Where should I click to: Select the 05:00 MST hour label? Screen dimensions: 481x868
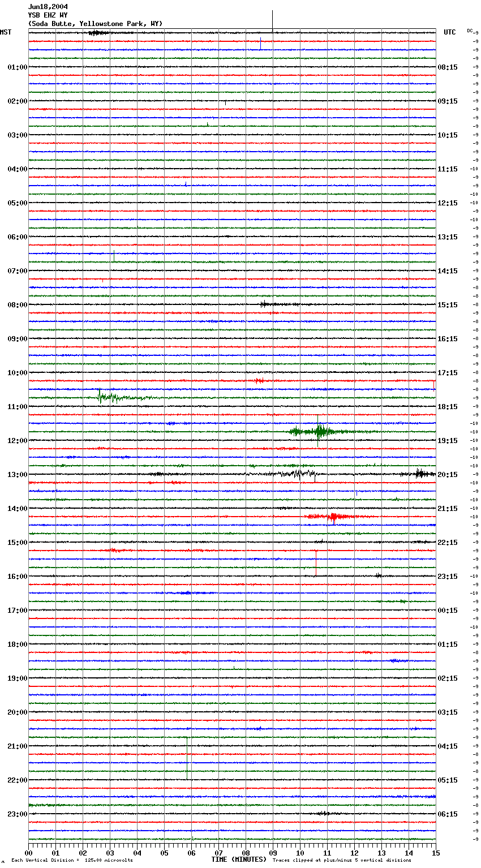tap(18, 203)
